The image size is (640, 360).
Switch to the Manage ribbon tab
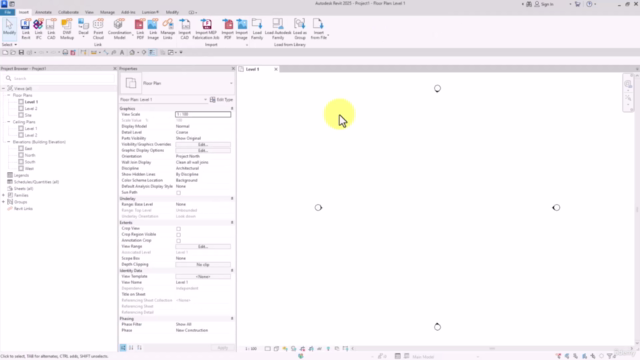click(107, 12)
